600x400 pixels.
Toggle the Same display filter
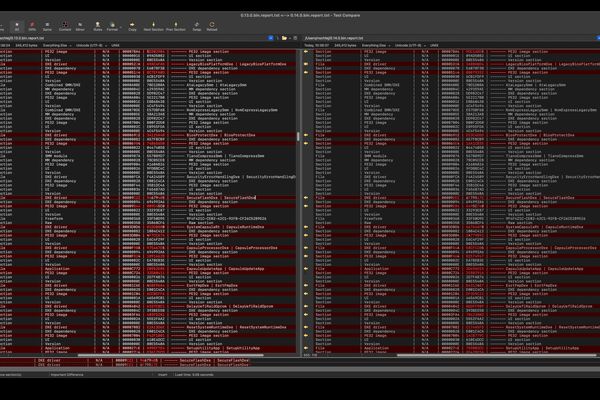tap(47, 26)
